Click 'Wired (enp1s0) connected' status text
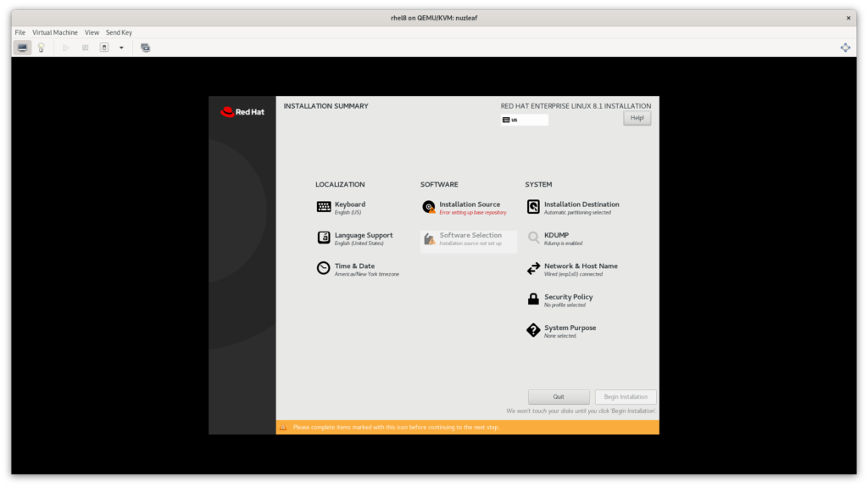Image resolution: width=868 pixels, height=487 pixels. (574, 274)
